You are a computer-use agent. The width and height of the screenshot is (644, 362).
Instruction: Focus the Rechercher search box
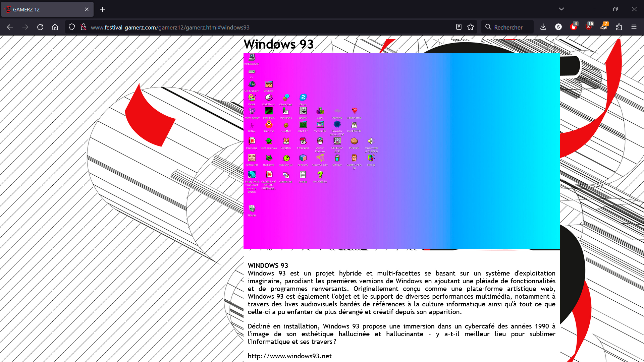(507, 27)
